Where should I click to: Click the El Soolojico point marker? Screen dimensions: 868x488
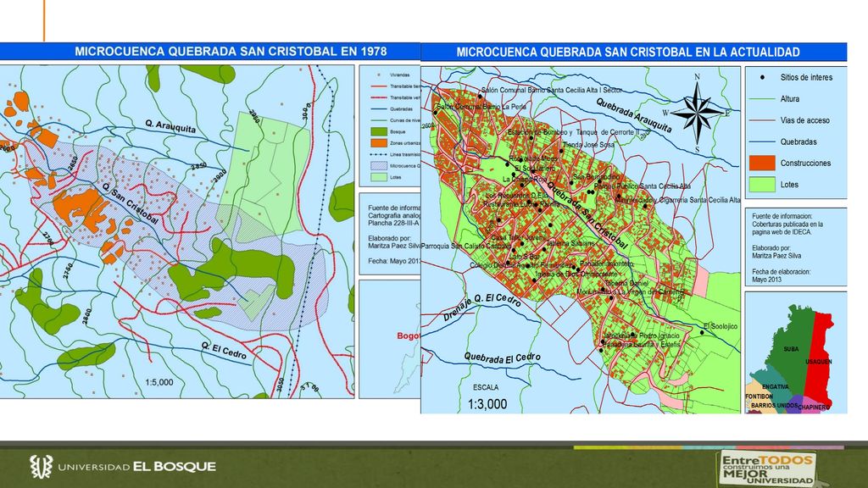pyautogui.click(x=702, y=332)
